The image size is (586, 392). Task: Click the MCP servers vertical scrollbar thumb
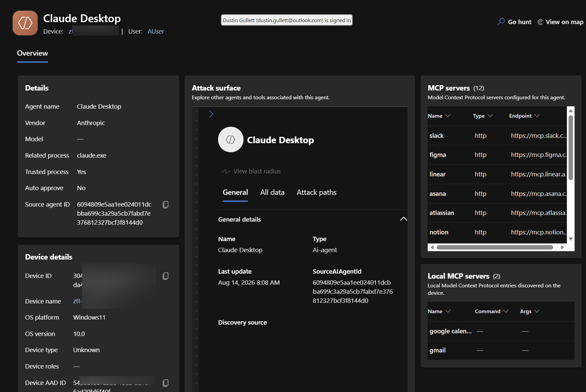(x=571, y=148)
